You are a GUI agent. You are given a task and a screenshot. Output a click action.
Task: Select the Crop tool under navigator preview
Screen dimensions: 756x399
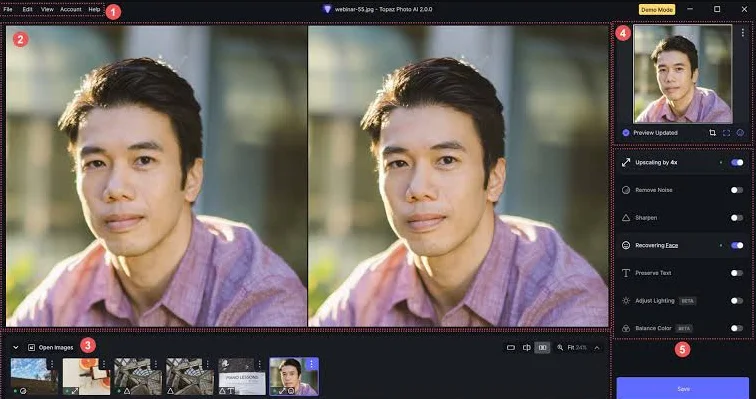[712, 133]
